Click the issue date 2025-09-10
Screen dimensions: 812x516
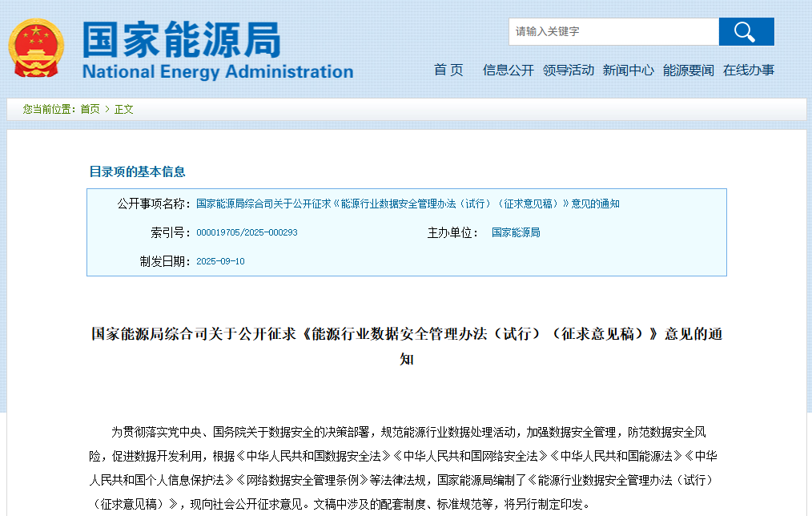coord(220,261)
